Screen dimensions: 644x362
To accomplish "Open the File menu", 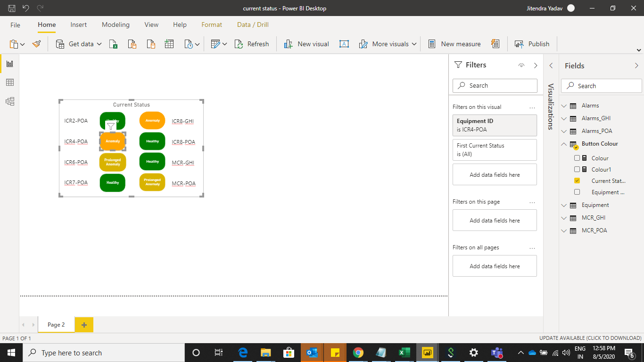I will pyautogui.click(x=16, y=25).
